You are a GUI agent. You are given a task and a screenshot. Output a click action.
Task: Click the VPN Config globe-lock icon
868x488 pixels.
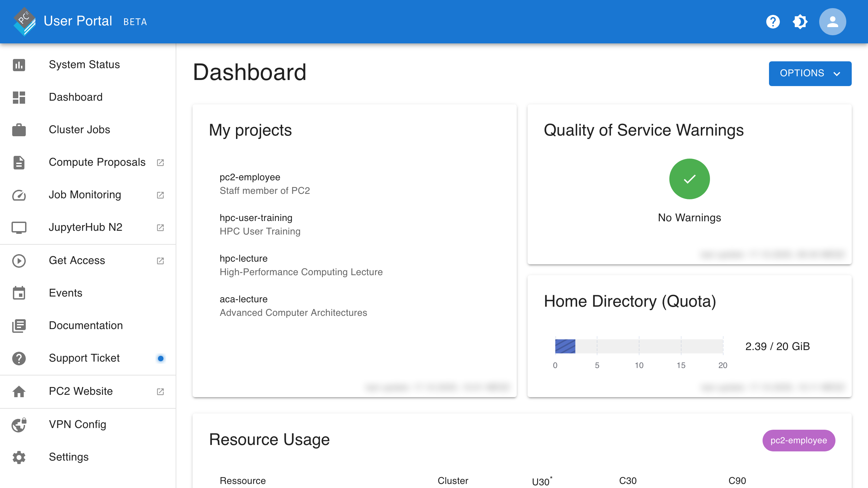pyautogui.click(x=19, y=425)
